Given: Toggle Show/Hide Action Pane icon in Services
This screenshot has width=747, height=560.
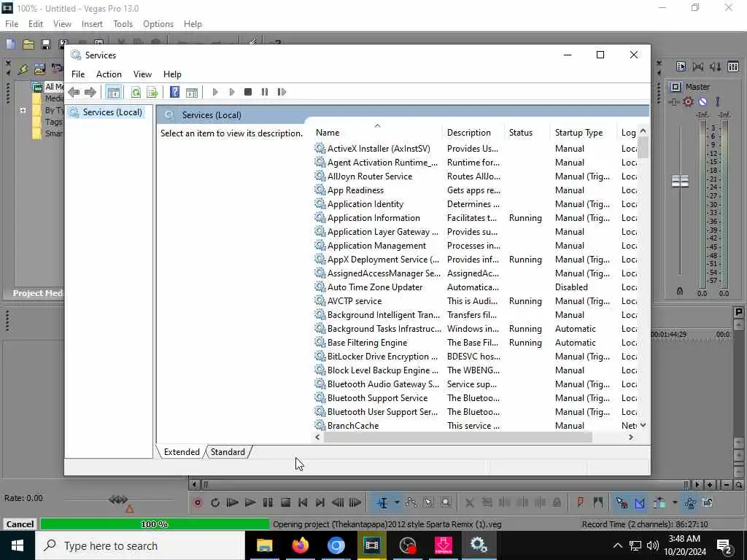Looking at the screenshot, I should click(192, 92).
